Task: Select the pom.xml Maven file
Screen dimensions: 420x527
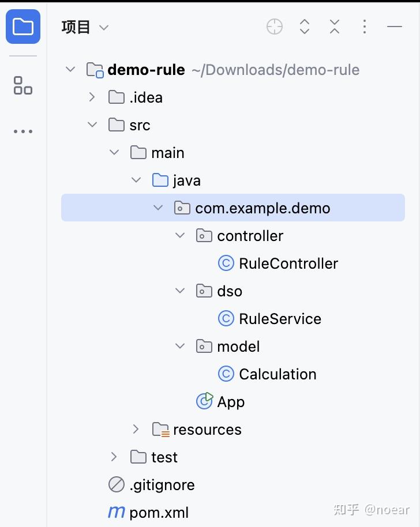Action: point(159,513)
